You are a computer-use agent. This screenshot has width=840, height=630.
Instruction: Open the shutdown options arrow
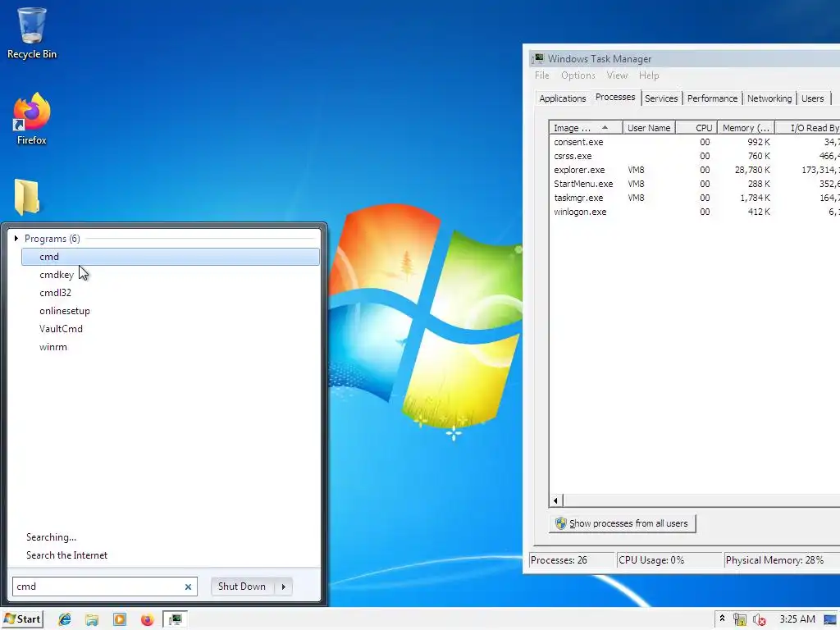pos(283,587)
